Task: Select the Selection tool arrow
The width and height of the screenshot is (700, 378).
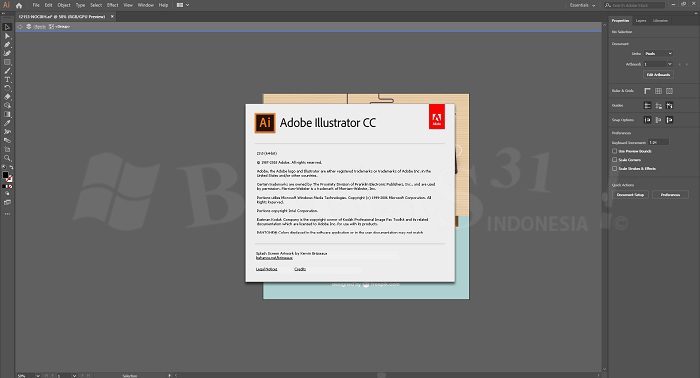Action: pos(7,27)
